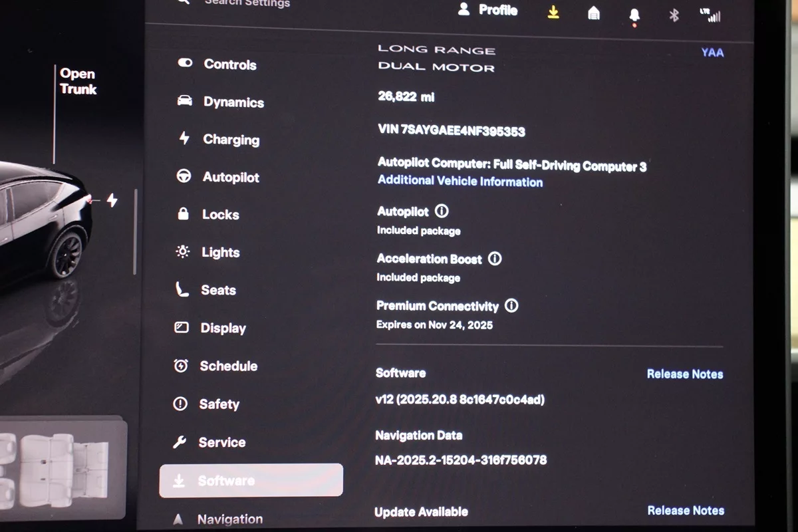View Release Notes for current software
The image size is (798, 532).
tap(684, 374)
